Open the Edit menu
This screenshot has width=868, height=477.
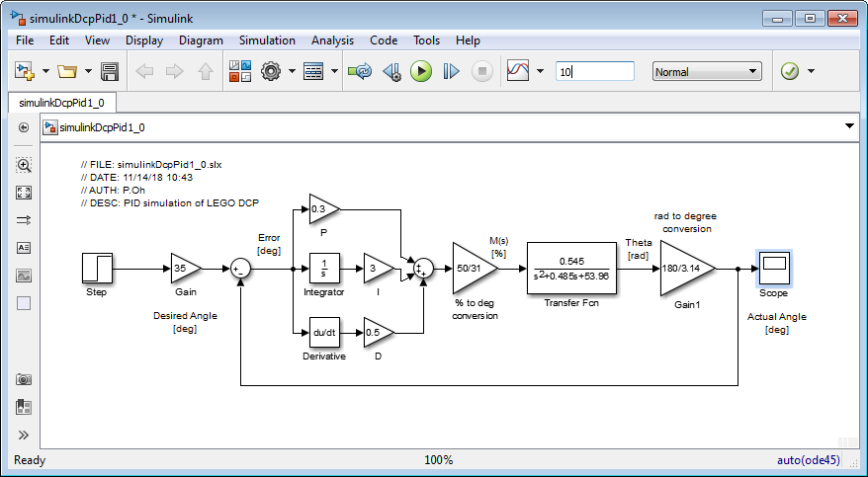[x=59, y=40]
